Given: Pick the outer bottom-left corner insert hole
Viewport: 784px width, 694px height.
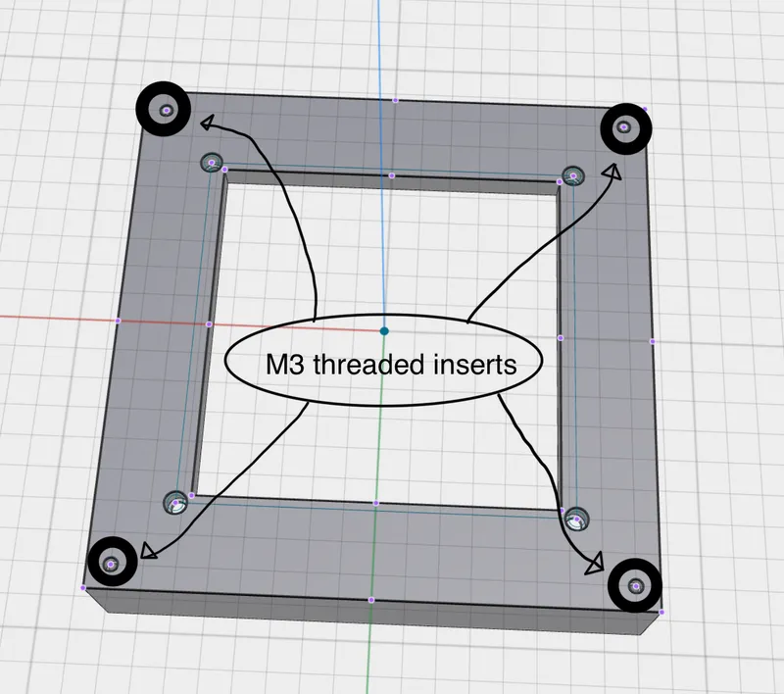Looking at the screenshot, I should 111,564.
